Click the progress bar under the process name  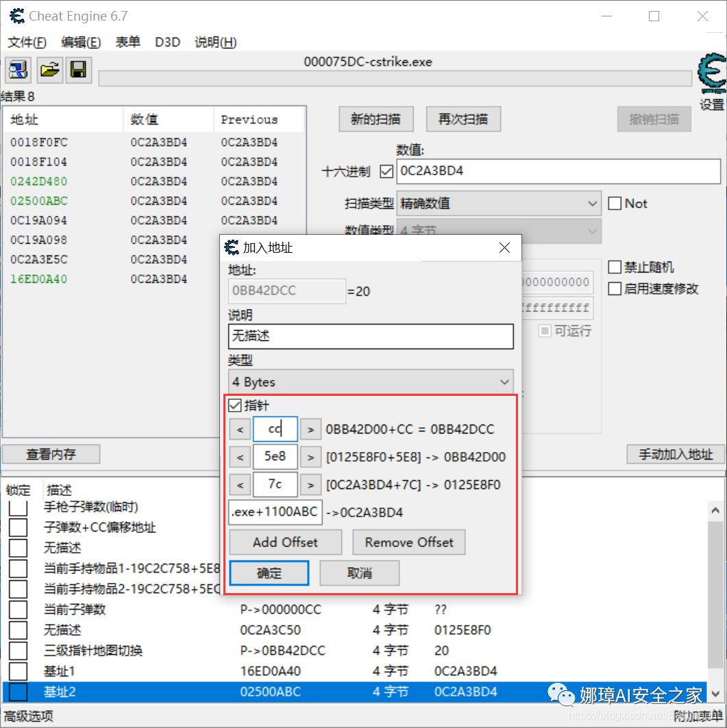click(x=395, y=79)
